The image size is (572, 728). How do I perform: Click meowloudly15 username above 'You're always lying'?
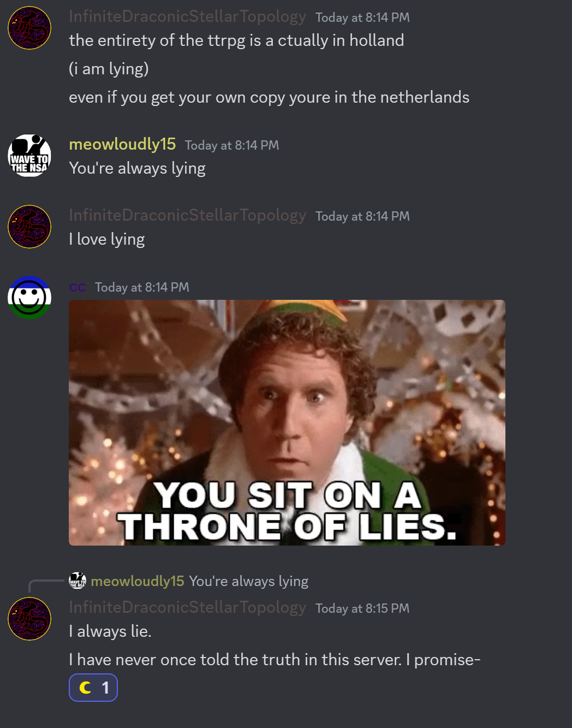tap(122, 144)
